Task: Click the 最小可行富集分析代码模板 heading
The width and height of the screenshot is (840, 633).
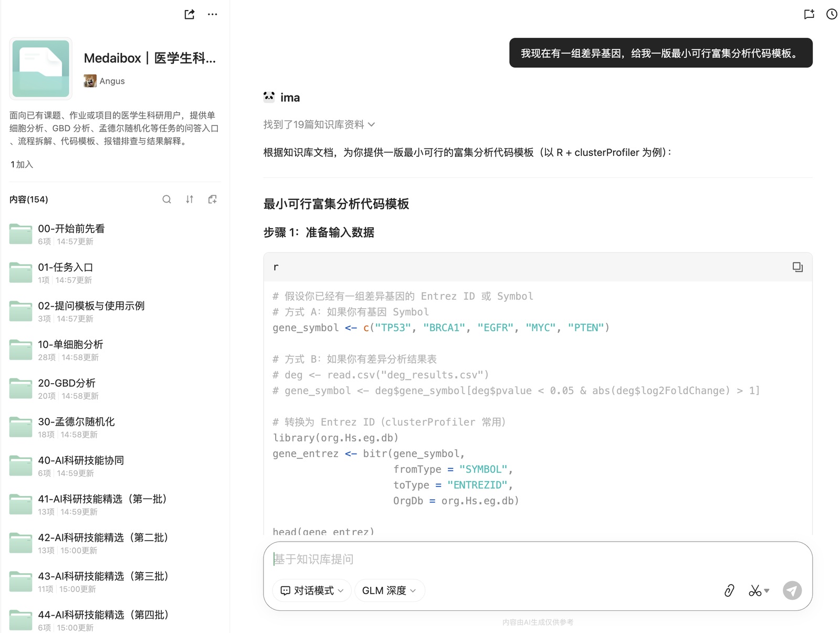Action: (336, 204)
